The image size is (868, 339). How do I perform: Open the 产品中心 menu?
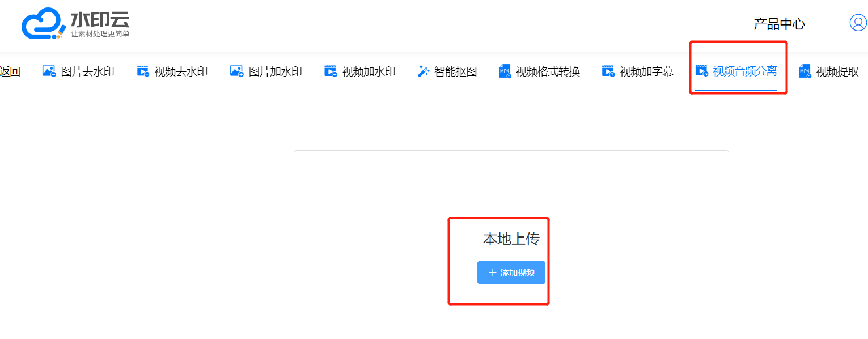(779, 24)
